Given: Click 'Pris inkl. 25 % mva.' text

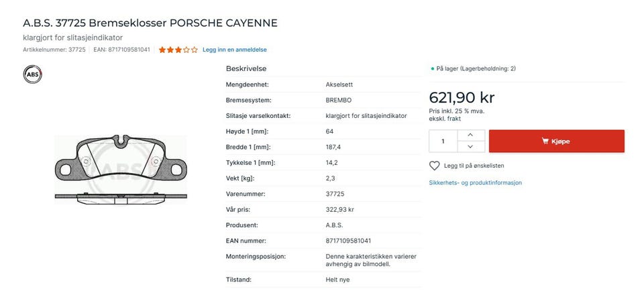Looking at the screenshot, I should click(x=456, y=111).
